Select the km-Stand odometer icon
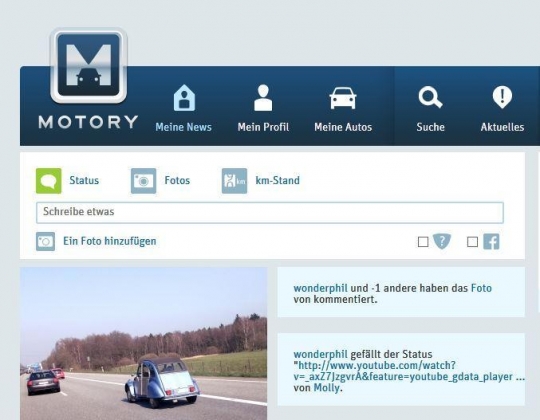Image resolution: width=540 pixels, height=420 pixels. (234, 181)
